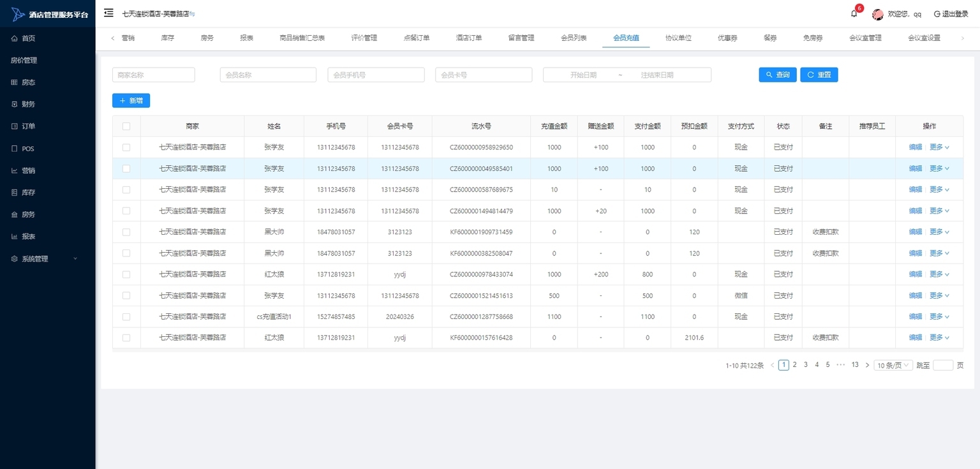Focus the 会员名称 search field

click(268, 75)
